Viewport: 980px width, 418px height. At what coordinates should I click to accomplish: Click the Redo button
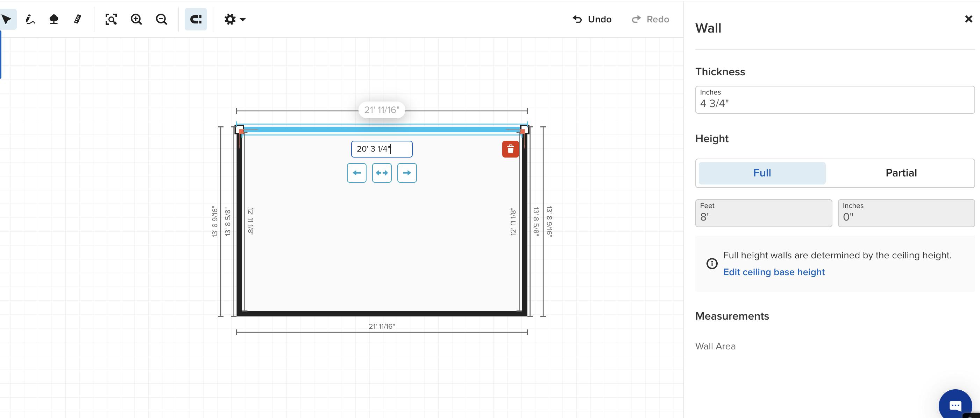[650, 19]
